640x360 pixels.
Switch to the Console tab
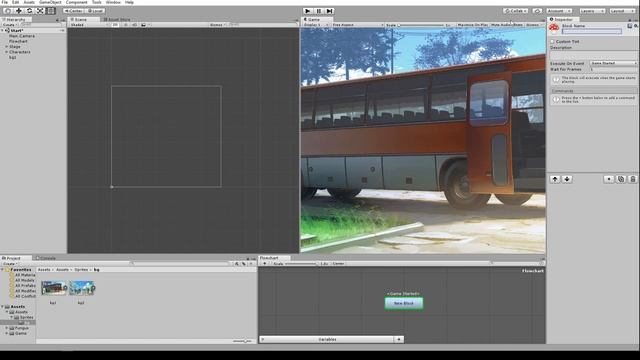(46, 258)
